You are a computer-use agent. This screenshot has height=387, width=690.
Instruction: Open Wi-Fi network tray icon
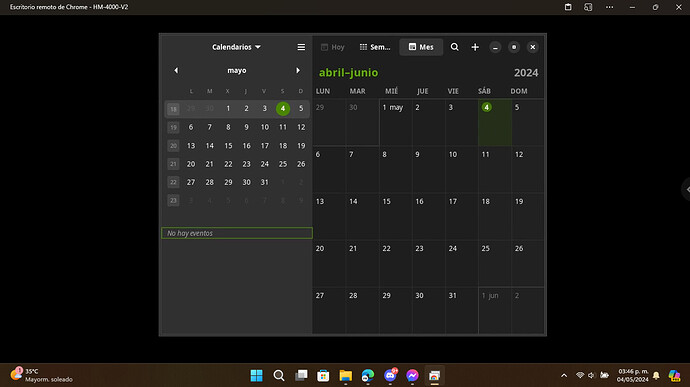pos(580,375)
